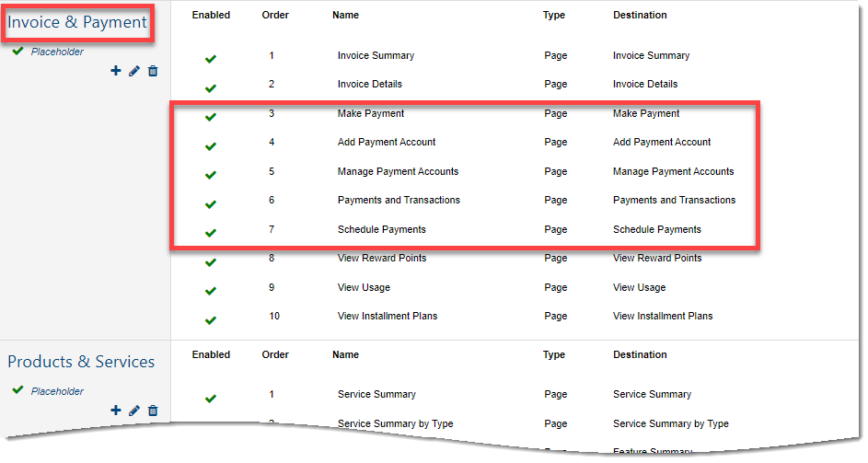Screen dimensions: 868x463
Task: Click Make Payment in the Destination column
Action: [646, 113]
